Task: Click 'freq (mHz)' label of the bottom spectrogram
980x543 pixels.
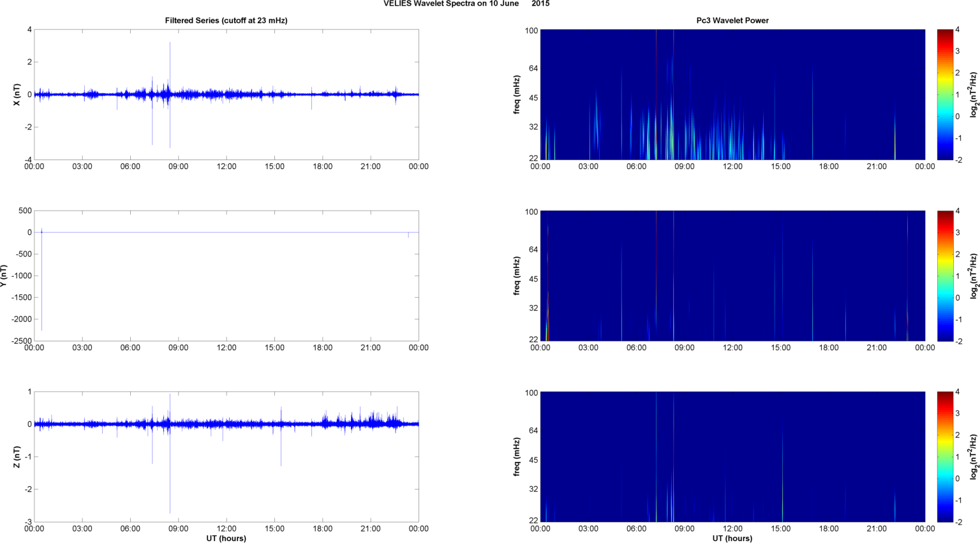Action: (x=517, y=457)
